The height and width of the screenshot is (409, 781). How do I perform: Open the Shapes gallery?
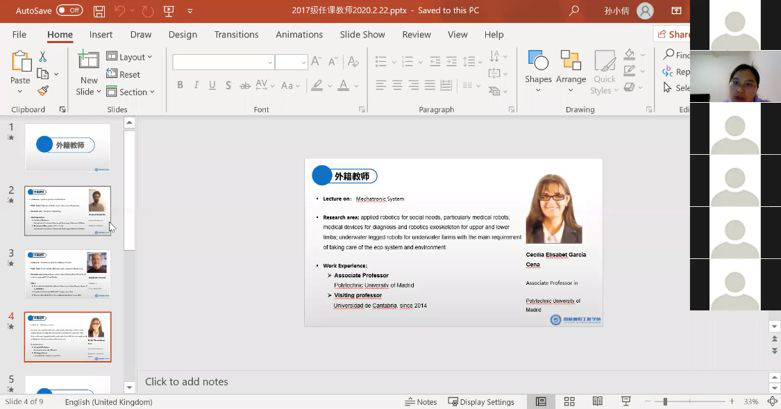[x=538, y=67]
